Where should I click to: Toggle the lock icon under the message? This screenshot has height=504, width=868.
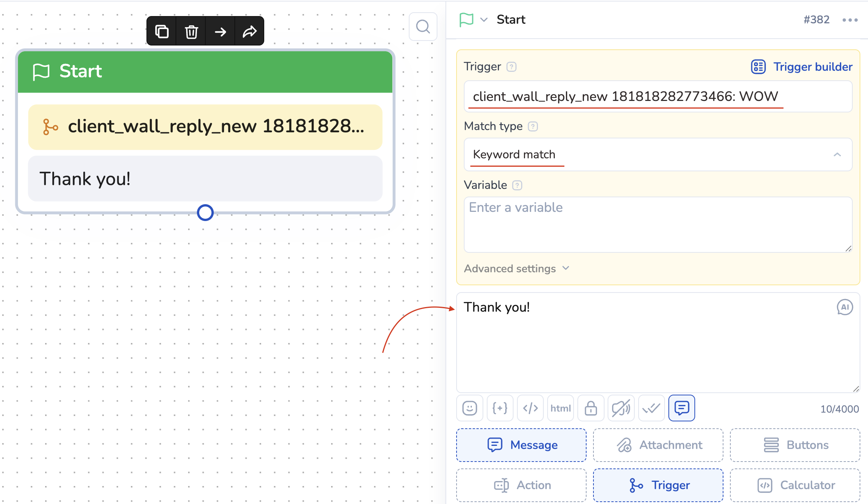pos(591,408)
